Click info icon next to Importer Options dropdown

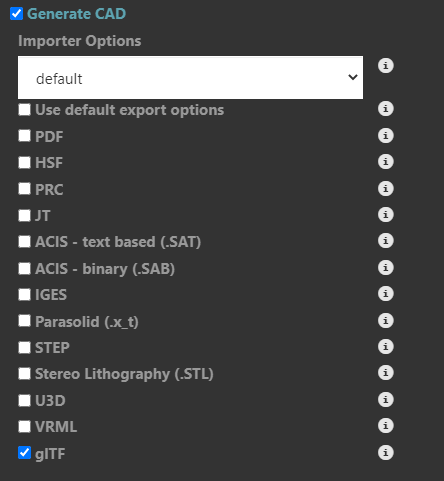[386, 66]
